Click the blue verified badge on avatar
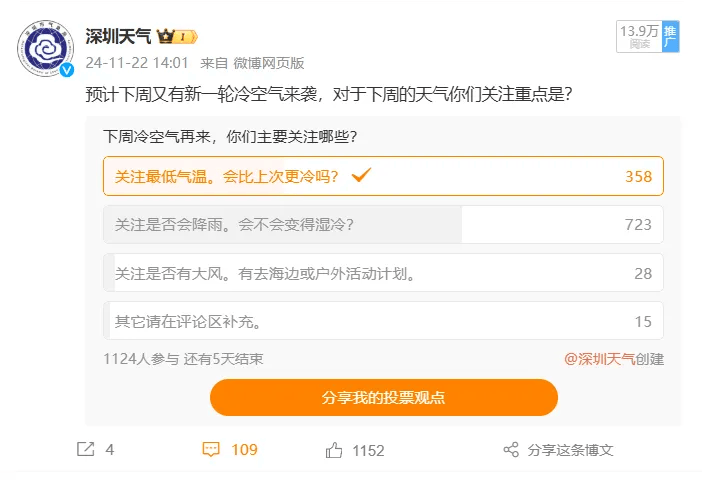 67,71
